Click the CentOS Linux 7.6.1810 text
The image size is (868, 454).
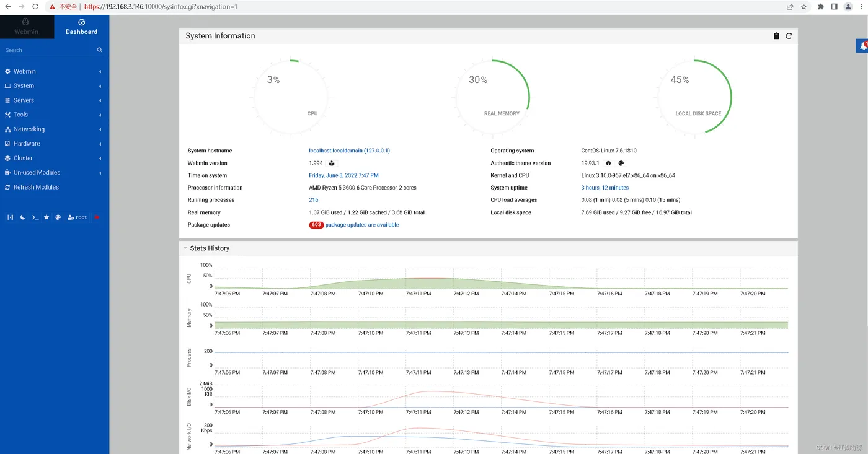(609, 151)
